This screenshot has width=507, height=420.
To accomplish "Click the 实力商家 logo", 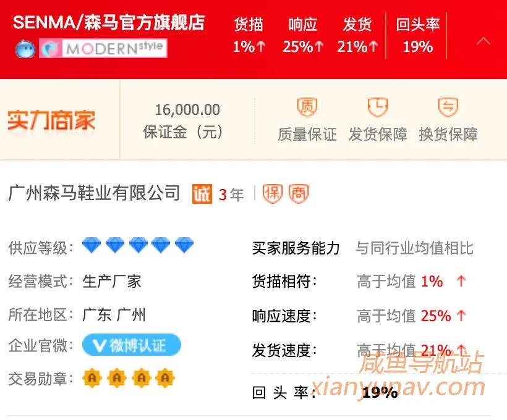I will point(51,120).
